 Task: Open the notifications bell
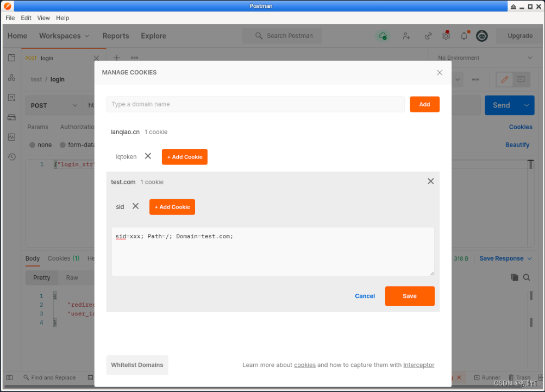pos(464,36)
